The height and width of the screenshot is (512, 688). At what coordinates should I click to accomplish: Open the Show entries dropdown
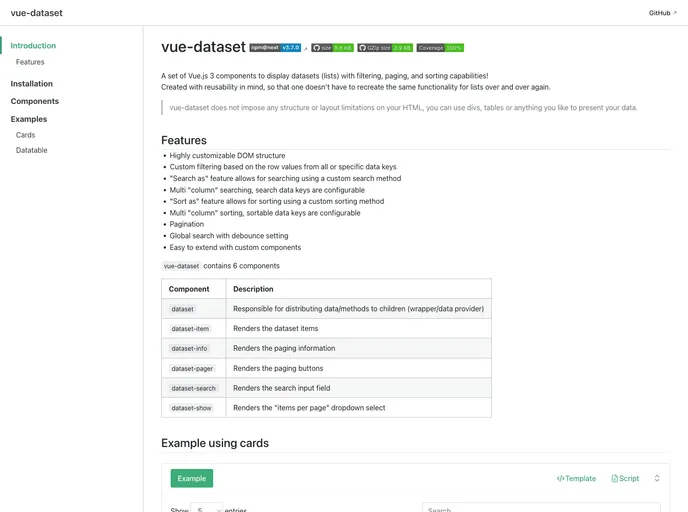207,509
